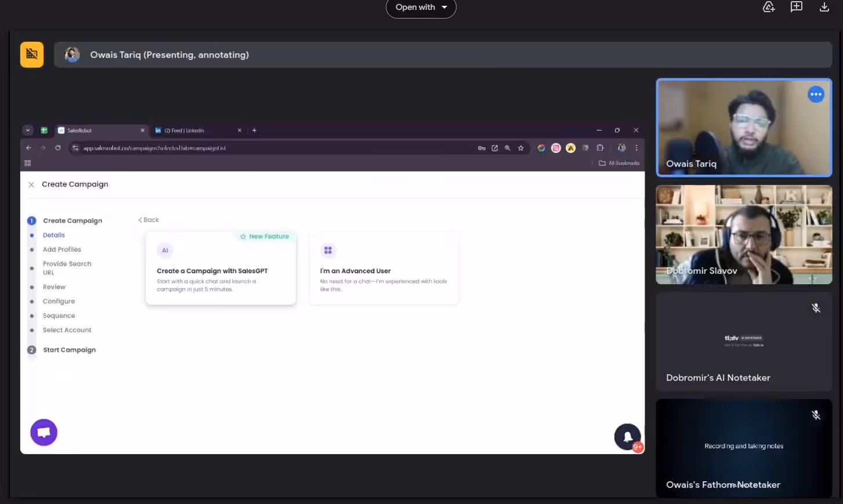Image resolution: width=843 pixels, height=504 pixels.
Task: Open the add comment icon top right
Action: [797, 7]
